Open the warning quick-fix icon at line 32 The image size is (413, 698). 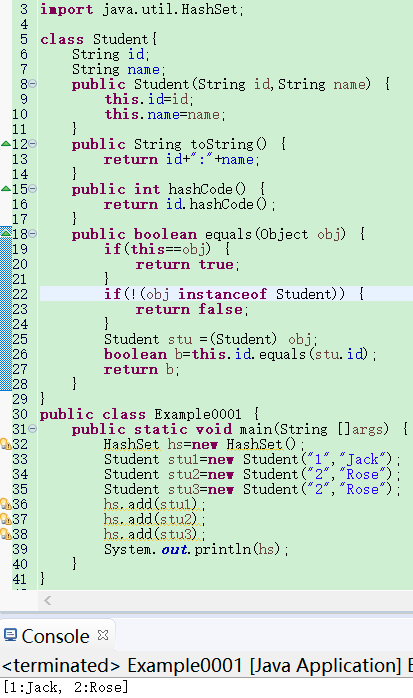[x=6, y=444]
